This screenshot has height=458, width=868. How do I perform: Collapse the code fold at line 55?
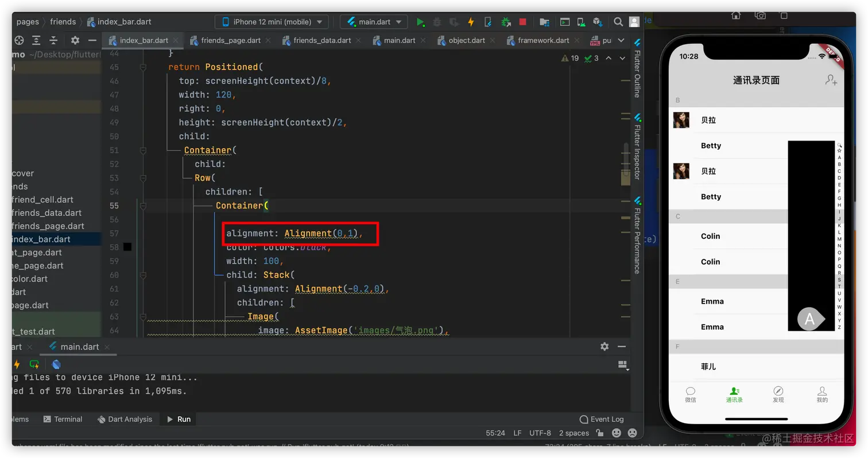click(x=143, y=205)
